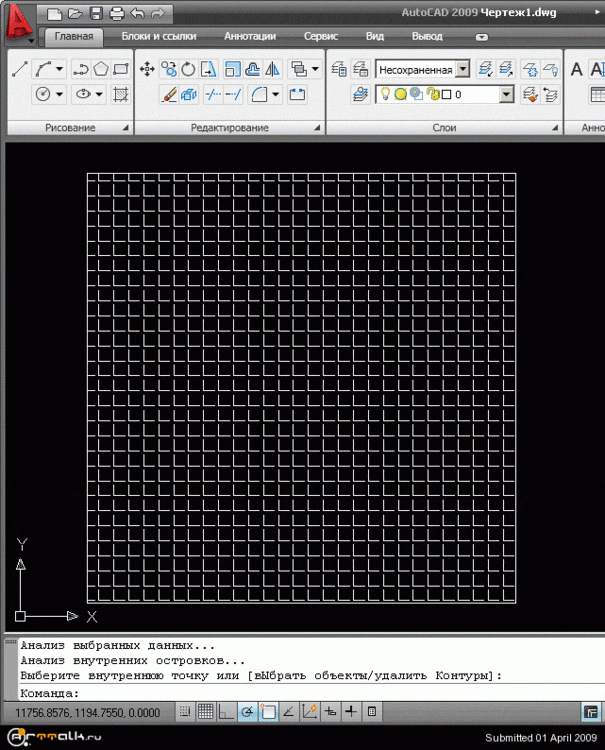The image size is (605, 750).
Task: Switch to the Вывод tab
Action: [427, 36]
